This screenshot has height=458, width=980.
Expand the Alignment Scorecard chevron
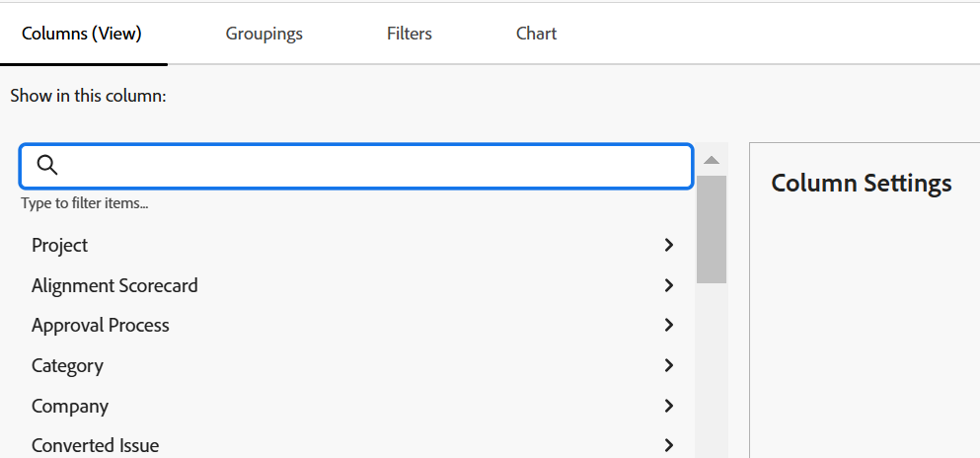pyautogui.click(x=669, y=285)
